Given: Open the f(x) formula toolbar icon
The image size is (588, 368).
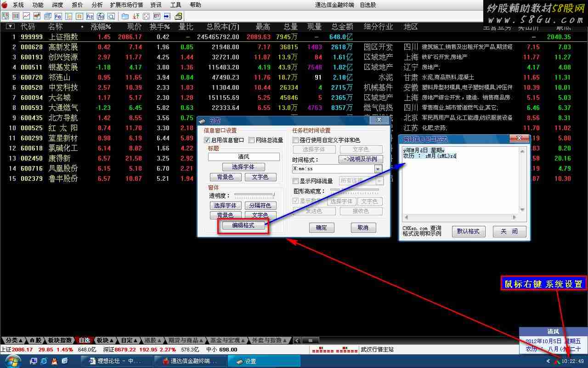Looking at the screenshot, I should coord(100,16).
